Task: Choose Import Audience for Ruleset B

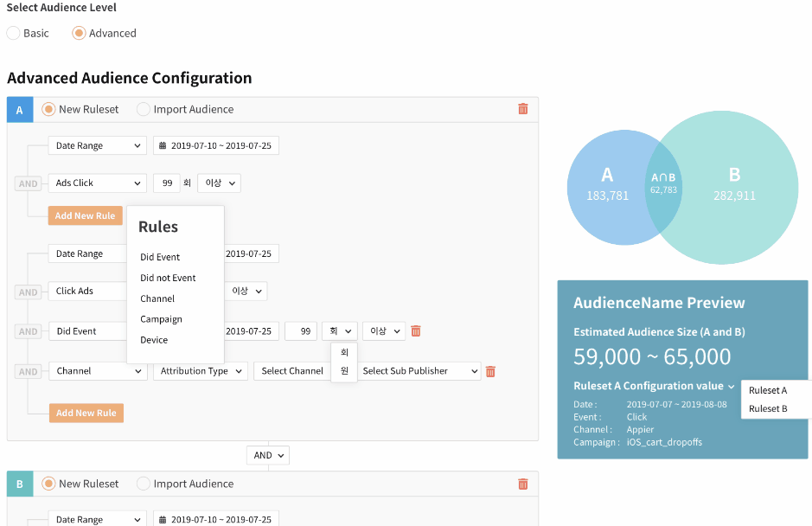Action: coord(144,484)
